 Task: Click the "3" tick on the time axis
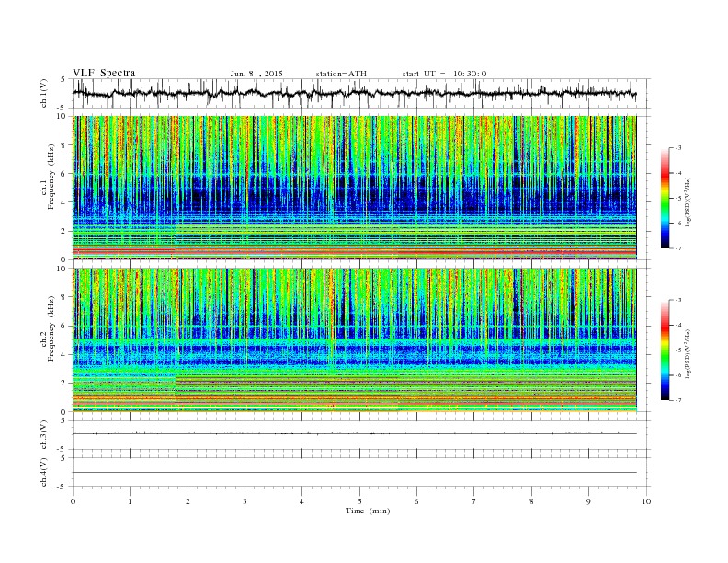(245, 501)
